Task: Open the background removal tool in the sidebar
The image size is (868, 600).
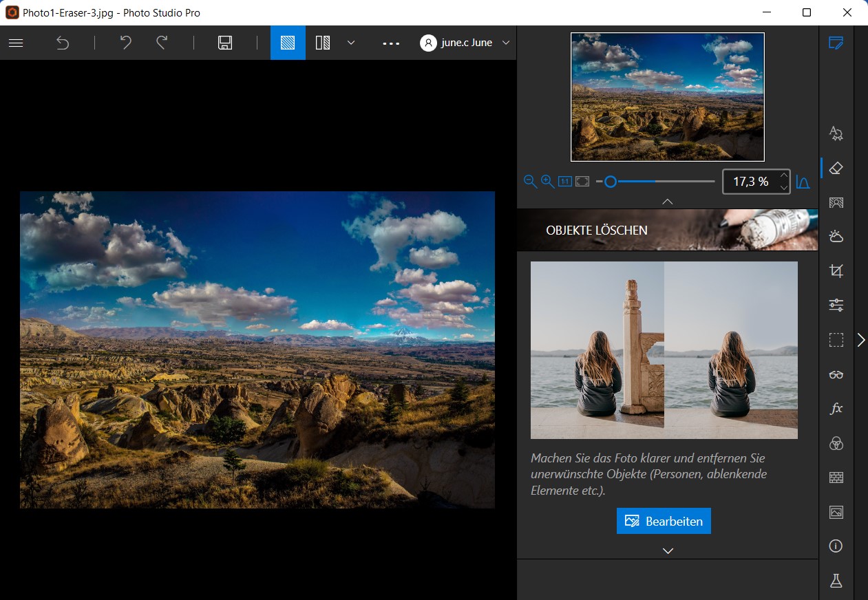Action: tap(836, 202)
